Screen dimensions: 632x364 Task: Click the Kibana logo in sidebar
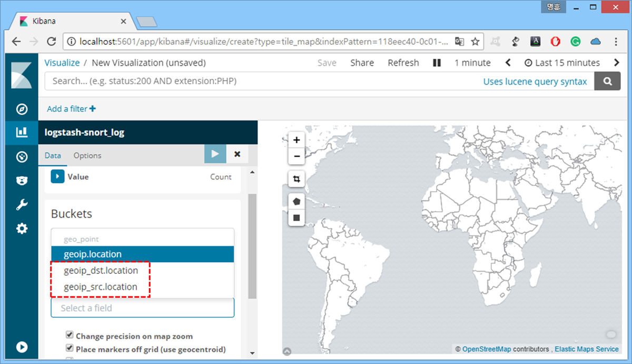pos(21,75)
